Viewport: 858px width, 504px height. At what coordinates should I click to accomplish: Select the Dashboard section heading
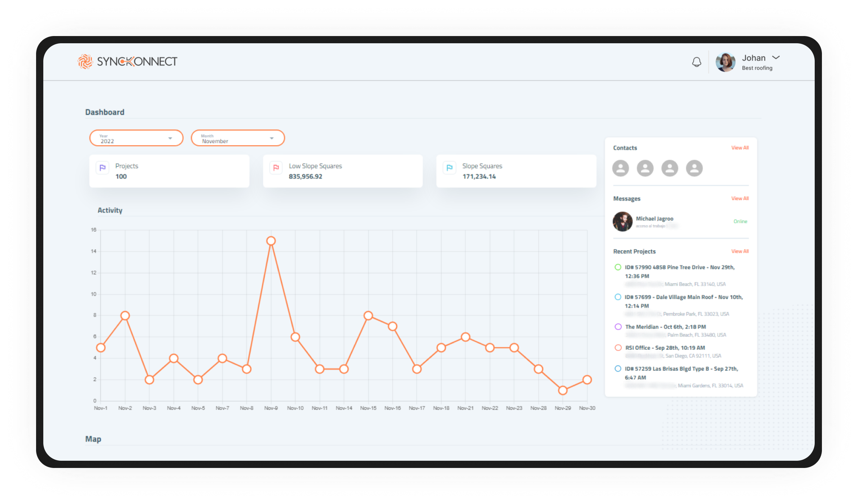(x=105, y=112)
